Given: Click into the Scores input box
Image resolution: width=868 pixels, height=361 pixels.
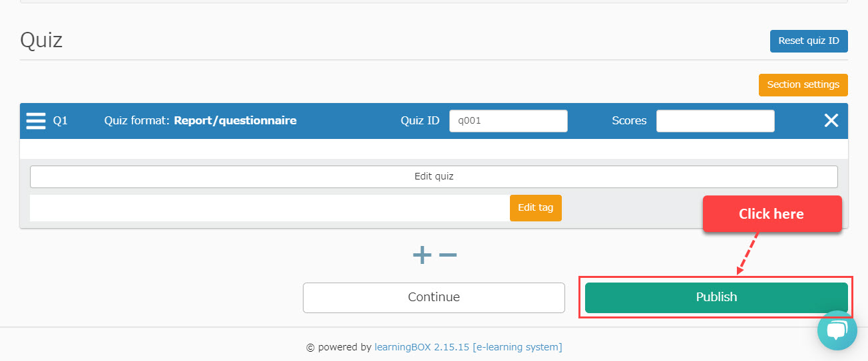Looking at the screenshot, I should [x=715, y=121].
